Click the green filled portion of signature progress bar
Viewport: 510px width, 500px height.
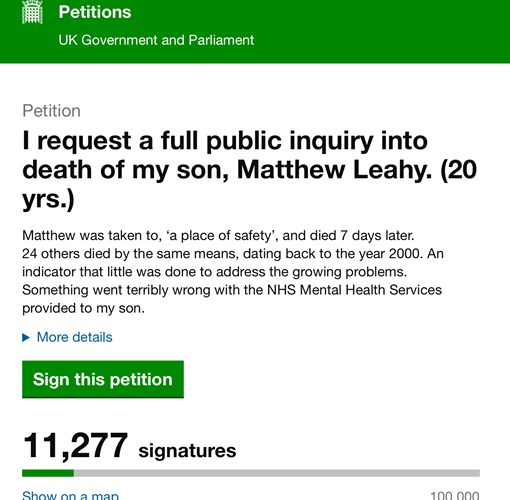pyautogui.click(x=48, y=473)
